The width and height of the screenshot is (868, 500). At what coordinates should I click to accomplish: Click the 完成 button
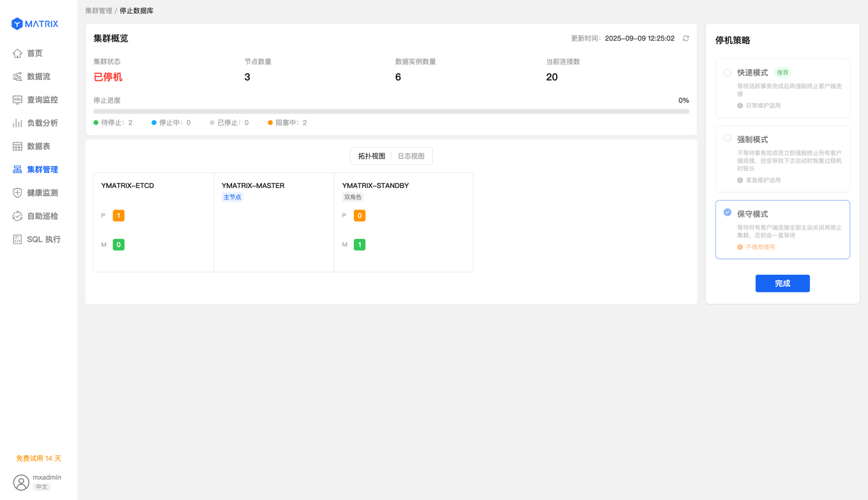click(x=783, y=284)
